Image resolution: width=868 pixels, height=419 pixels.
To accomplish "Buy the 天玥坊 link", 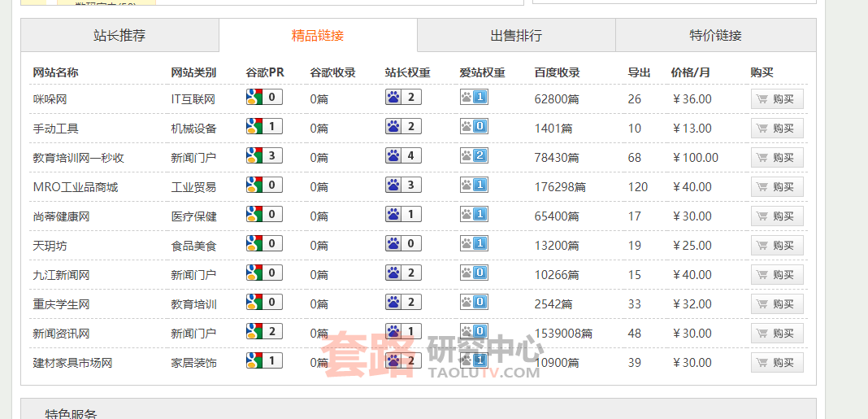I will (777, 246).
